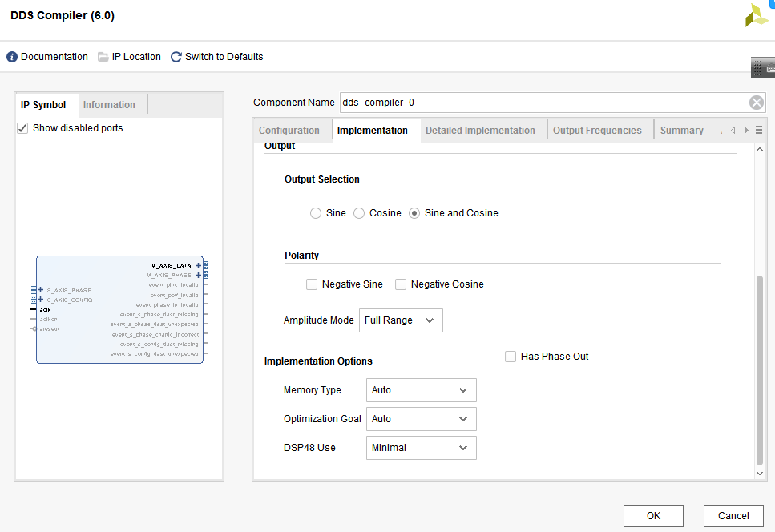Select the Cosine output radio button
The height and width of the screenshot is (532, 775).
point(359,213)
